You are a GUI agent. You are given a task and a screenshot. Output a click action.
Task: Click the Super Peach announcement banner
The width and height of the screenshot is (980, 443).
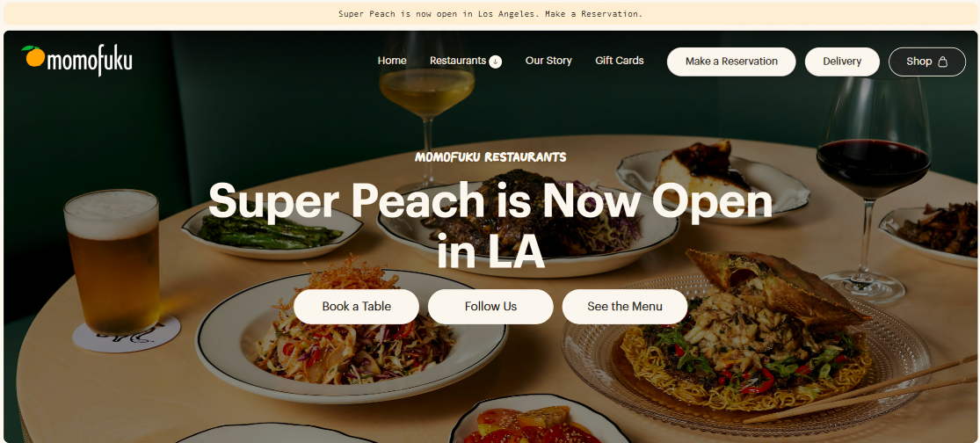tap(490, 14)
